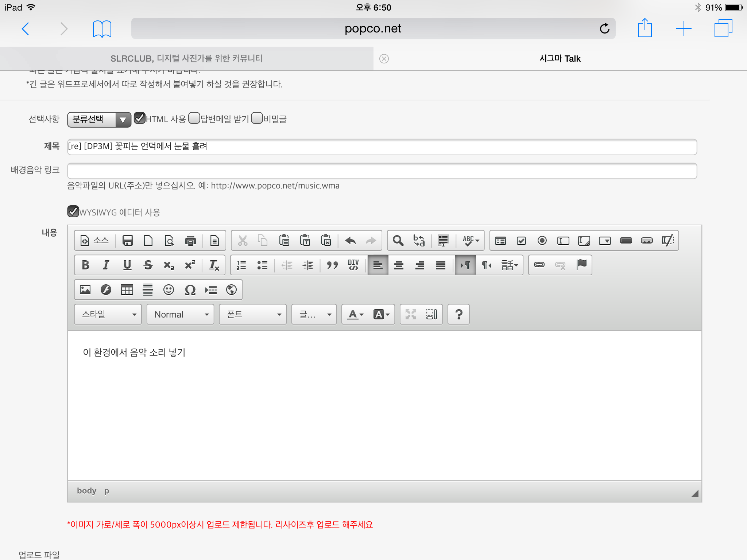Open the Find magnifier tool
The height and width of the screenshot is (560, 747).
point(398,241)
